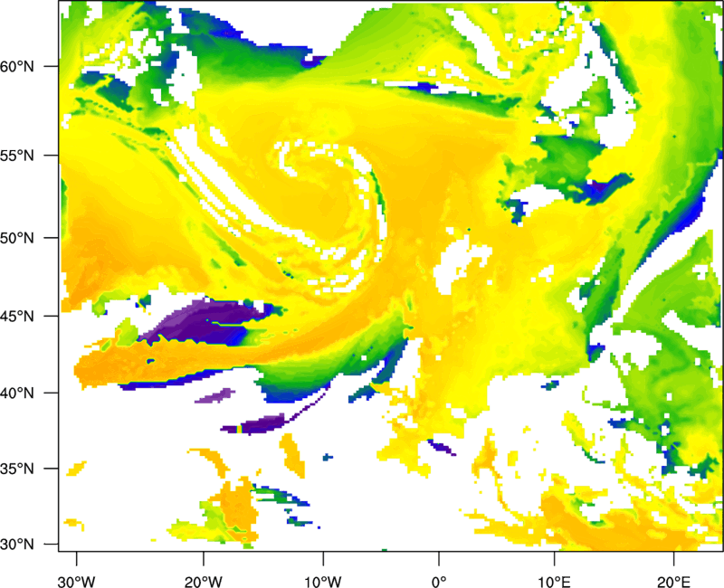Click the 55°N latitude label
Image resolution: width=724 pixels, height=588 pixels.
tap(17, 156)
